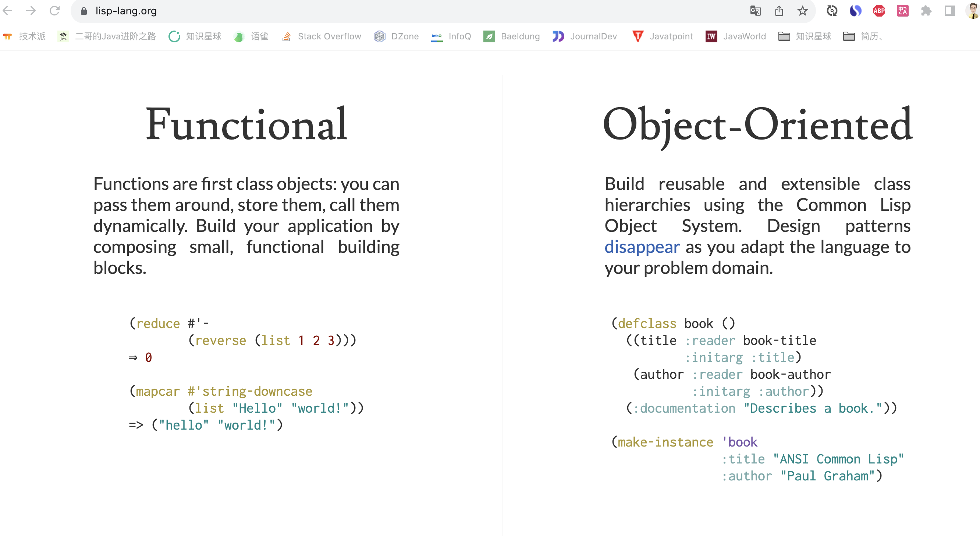
Task: Expand the 简历 bookmarks folder
Action: (862, 36)
